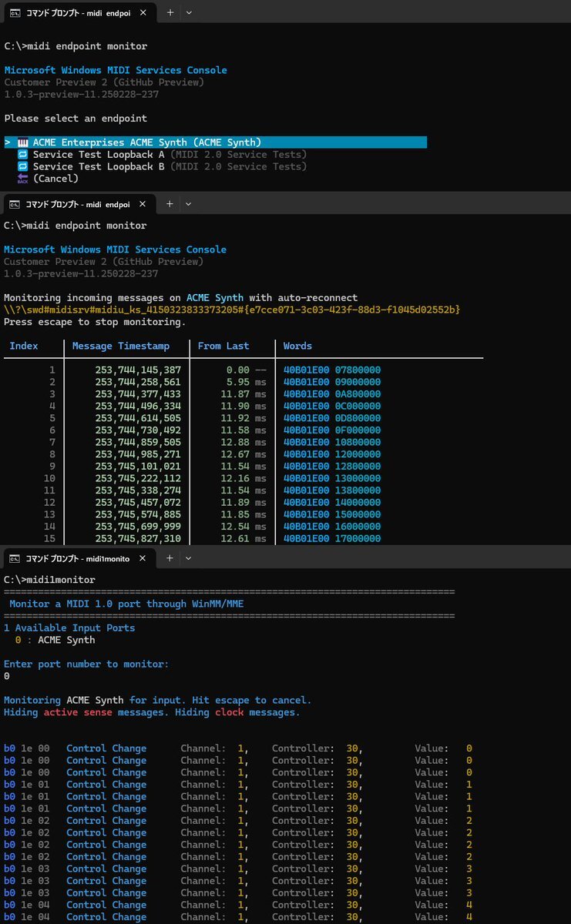This screenshot has width=571, height=924.
Task: Choose the (Cancel) option in the endpoint list
Action: pos(55,179)
